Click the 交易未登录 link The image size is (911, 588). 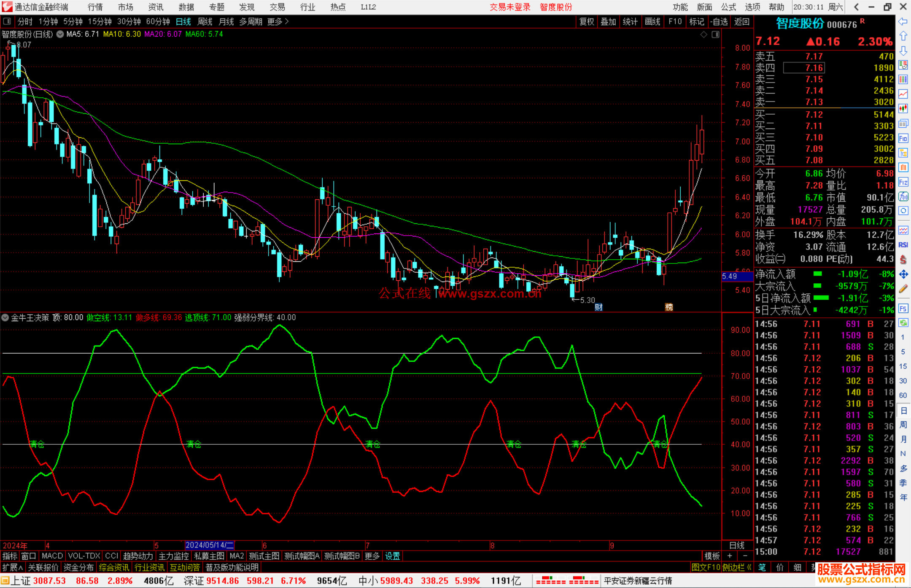(510, 7)
